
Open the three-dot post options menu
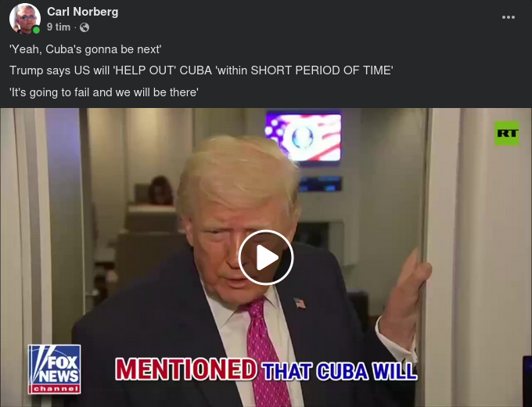[509, 17]
